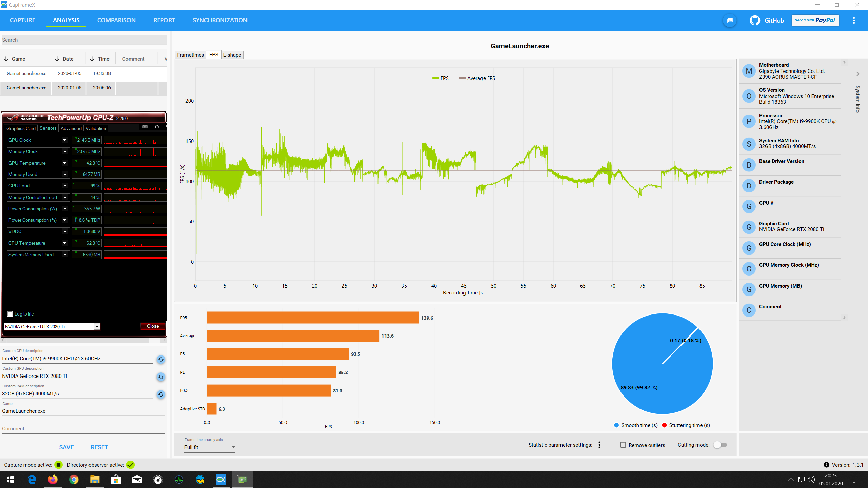Open GPU Temperature sensor dropdown

click(x=65, y=163)
